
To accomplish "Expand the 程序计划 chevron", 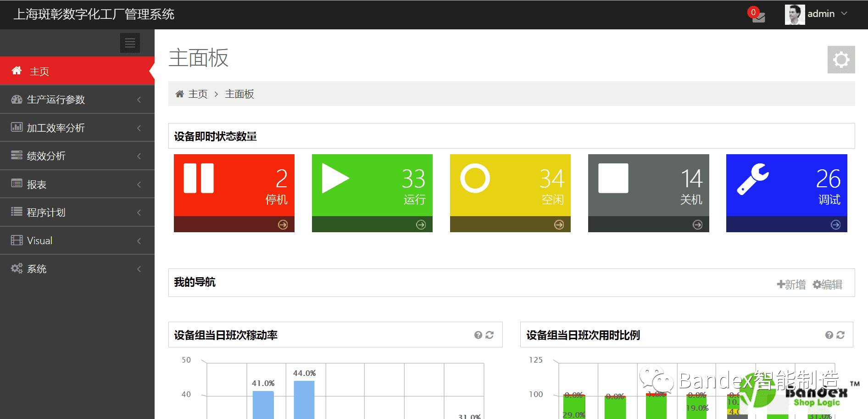I will pos(139,212).
